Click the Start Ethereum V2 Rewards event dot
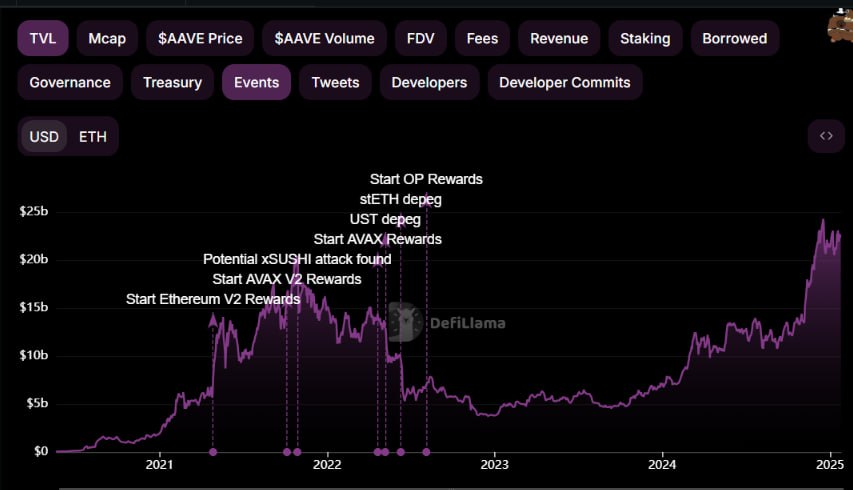Viewport: 853px width, 490px height. pyautogui.click(x=213, y=452)
